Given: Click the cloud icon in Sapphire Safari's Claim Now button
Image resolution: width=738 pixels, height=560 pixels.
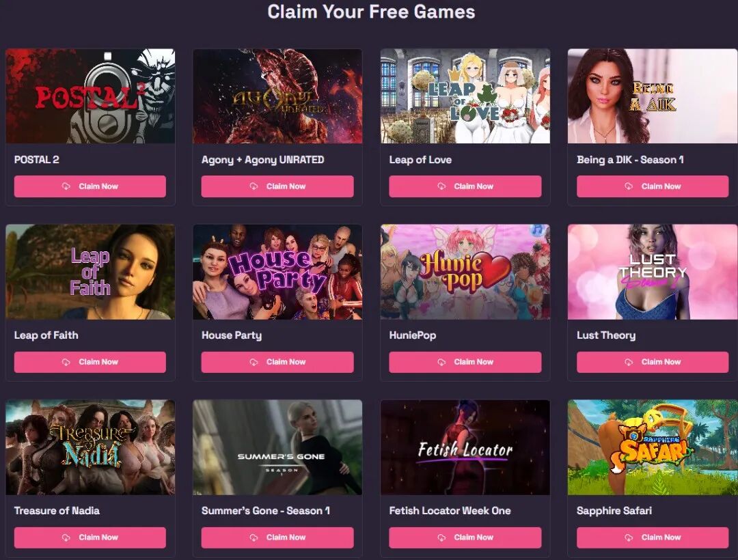Looking at the screenshot, I should tap(629, 537).
